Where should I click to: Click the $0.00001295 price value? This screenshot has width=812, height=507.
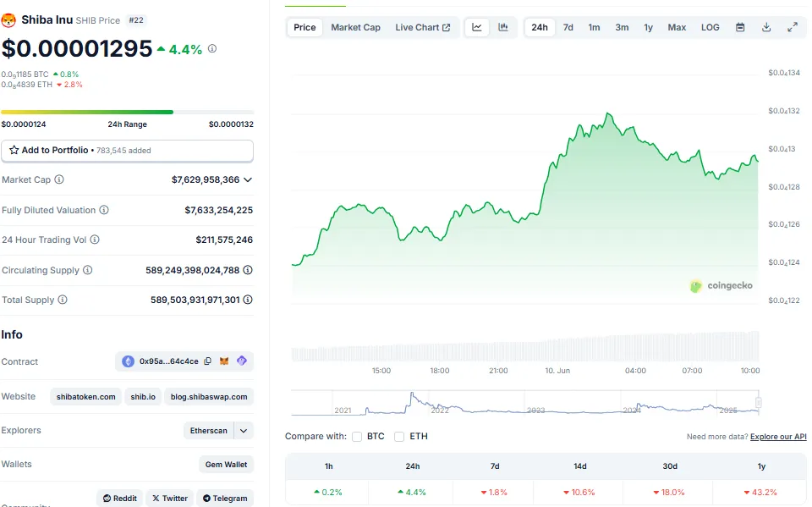[77, 49]
